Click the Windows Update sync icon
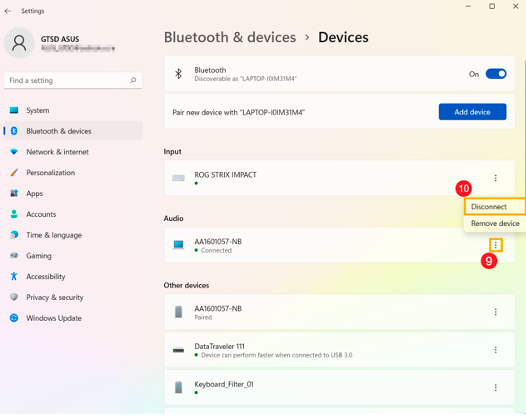Image resolution: width=526 pixels, height=418 pixels. coord(14,318)
